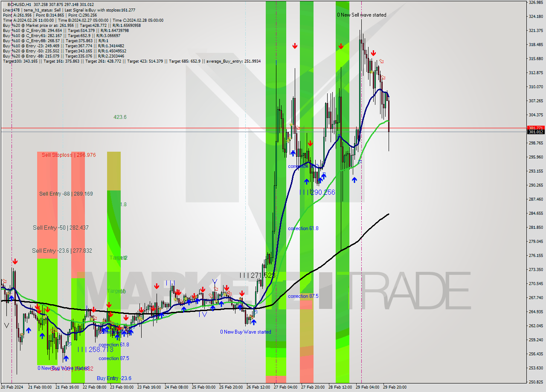Select the 'Sell Entry -23.6 | 277.832' label
Image resolution: width=546 pixels, height=392 pixels.
pyautogui.click(x=62, y=251)
